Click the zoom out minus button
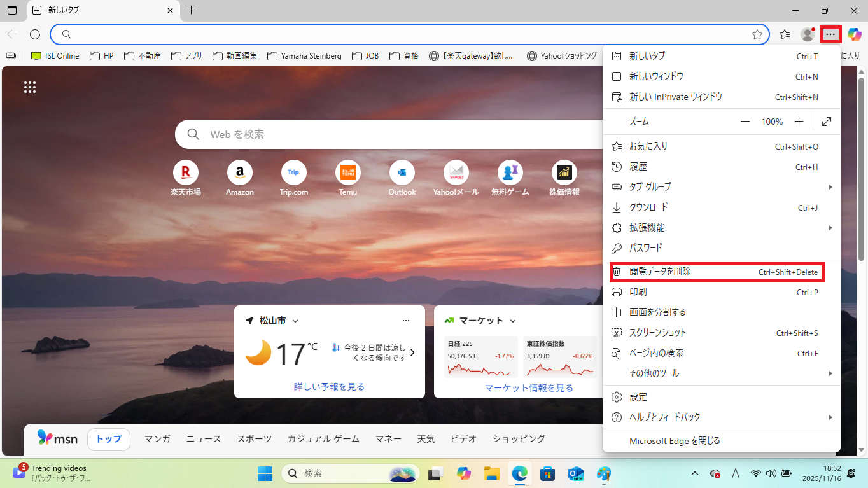868x488 pixels. point(745,122)
